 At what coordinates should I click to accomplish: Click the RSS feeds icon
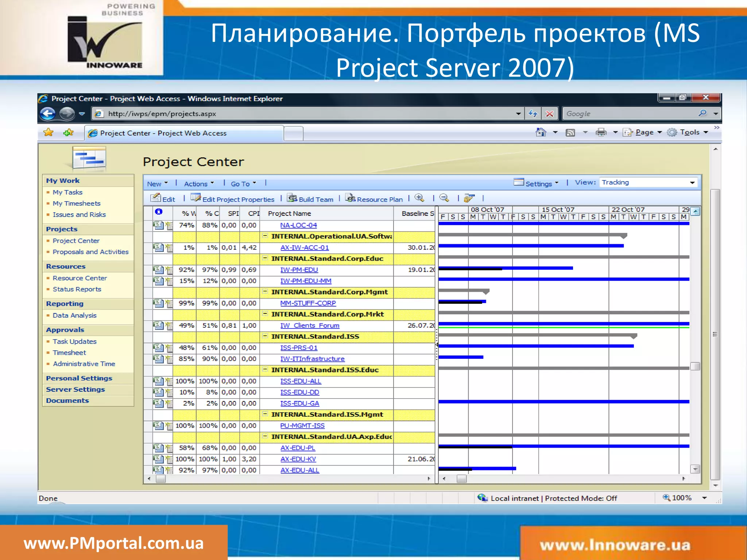click(x=570, y=133)
